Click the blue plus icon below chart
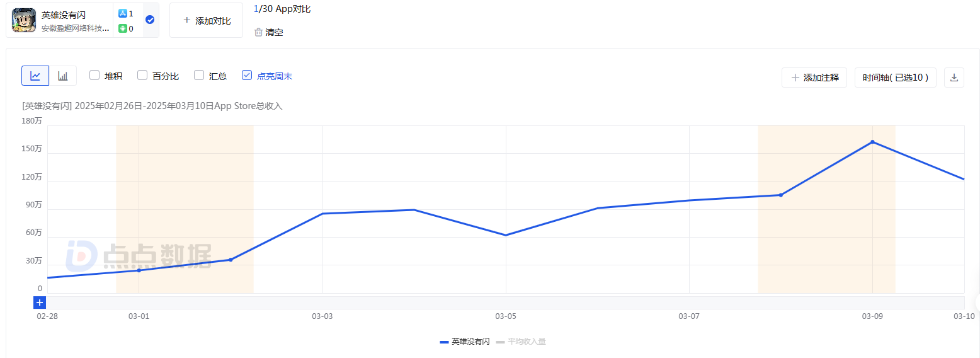The width and height of the screenshot is (980, 358). pyautogui.click(x=40, y=303)
